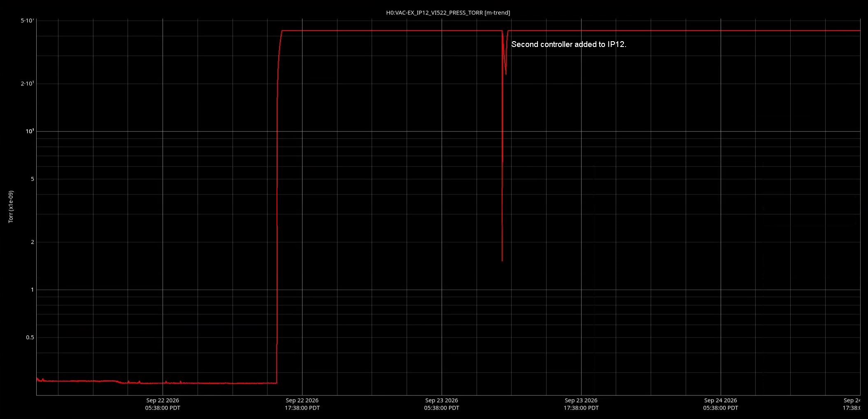Click the 10¹ Y-axis tick label
This screenshot has width=868, height=419.
coord(30,131)
